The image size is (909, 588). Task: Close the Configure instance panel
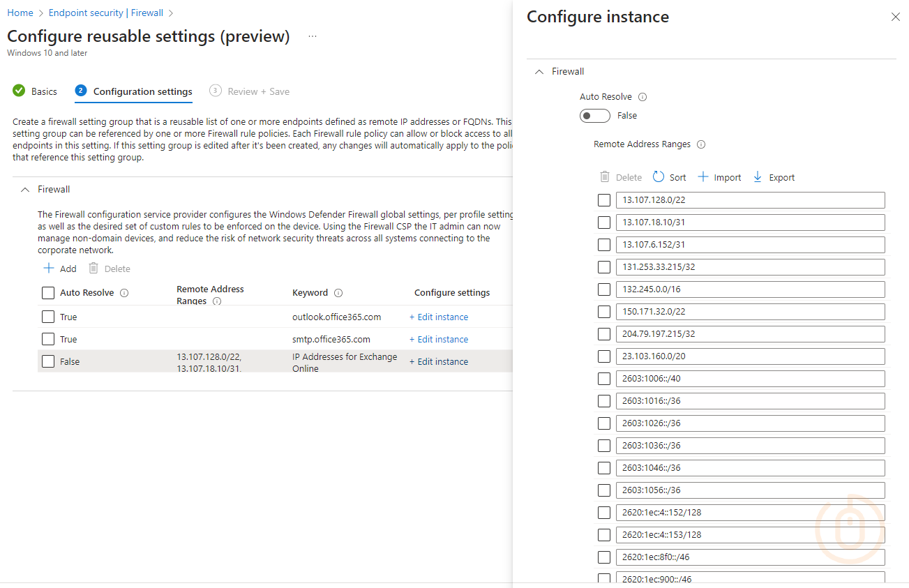coord(895,17)
